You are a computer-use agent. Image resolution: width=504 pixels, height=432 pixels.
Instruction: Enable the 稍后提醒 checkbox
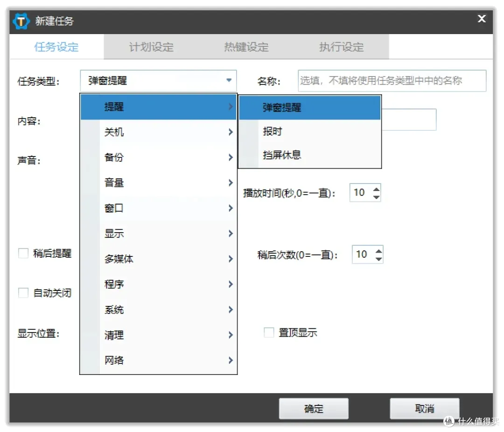click(23, 253)
